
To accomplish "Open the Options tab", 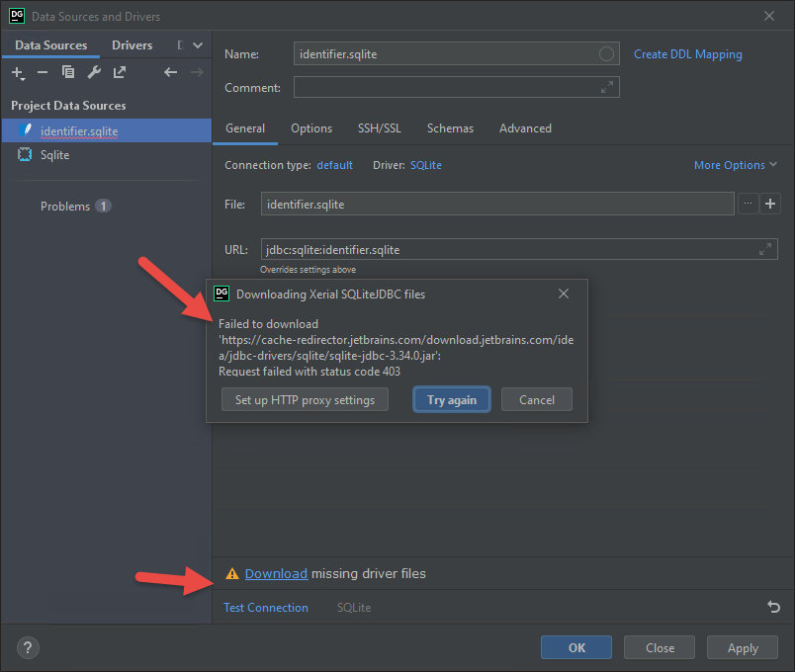I will [x=311, y=128].
